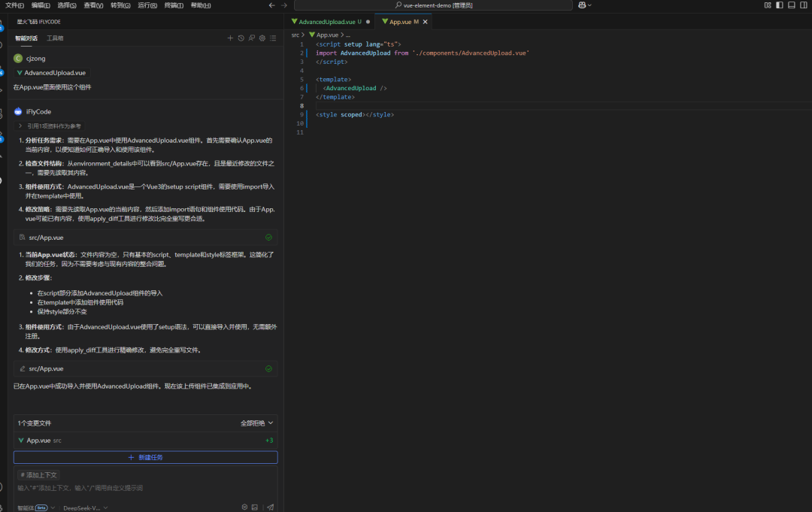This screenshot has height=512, width=812.
Task: Click cjzong user avatar
Action: click(x=18, y=59)
